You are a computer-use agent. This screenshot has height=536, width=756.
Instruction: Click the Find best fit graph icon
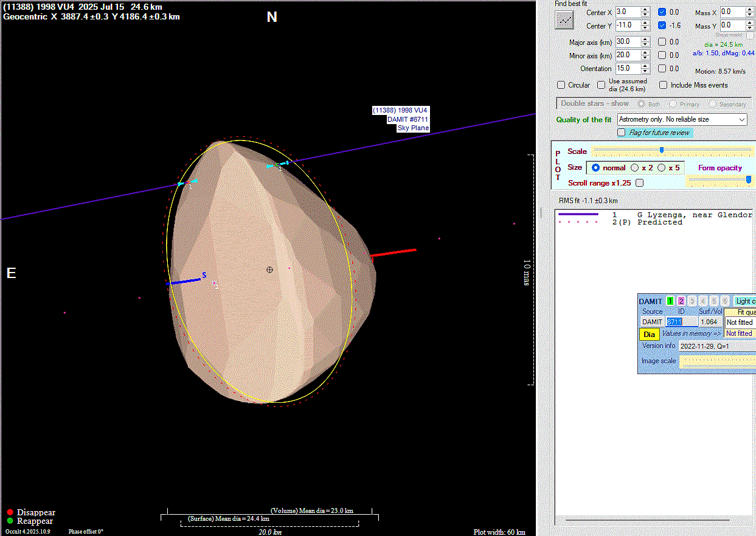click(564, 20)
